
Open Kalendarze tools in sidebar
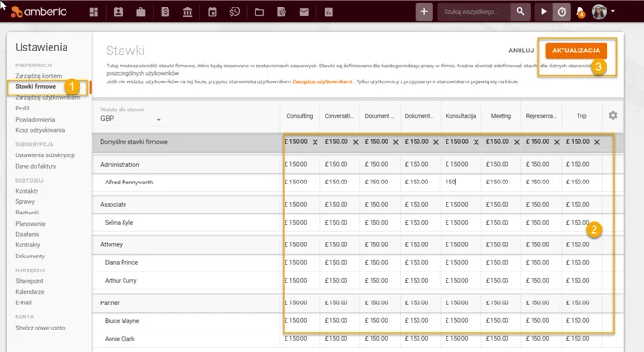coord(30,292)
